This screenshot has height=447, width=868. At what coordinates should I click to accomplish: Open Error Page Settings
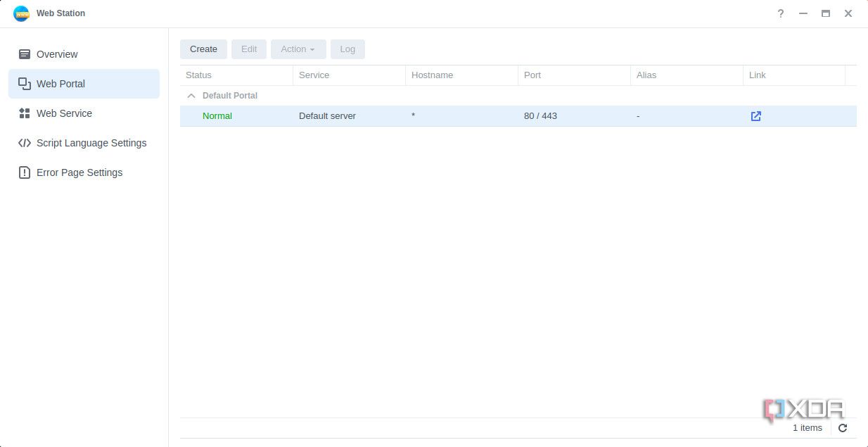tap(79, 172)
